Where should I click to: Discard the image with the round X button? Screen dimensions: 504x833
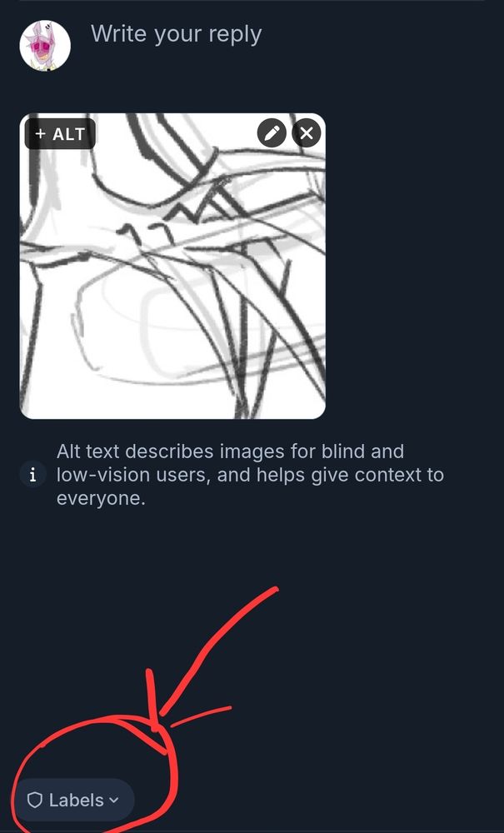(x=307, y=132)
